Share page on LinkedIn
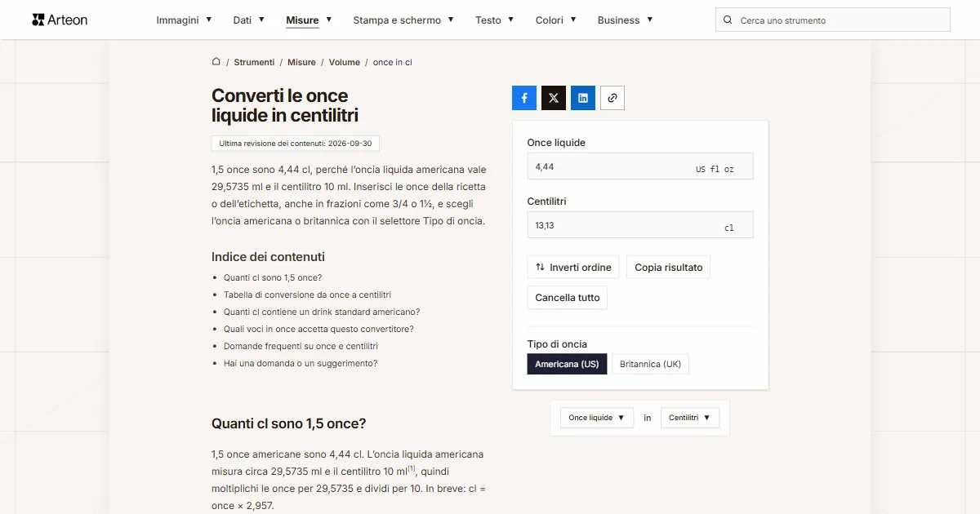Image resolution: width=980 pixels, height=514 pixels. pyautogui.click(x=583, y=98)
